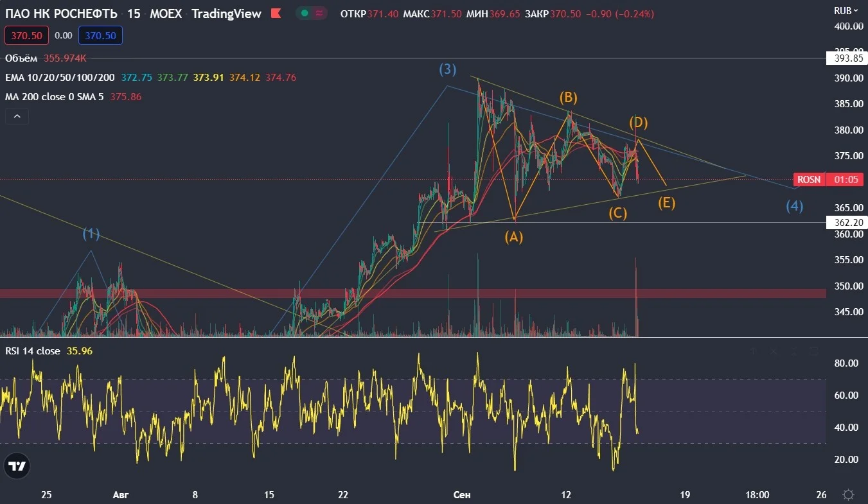This screenshot has width=868, height=504.
Task: Collapse the indicator legend chevron
Action: pos(17,117)
